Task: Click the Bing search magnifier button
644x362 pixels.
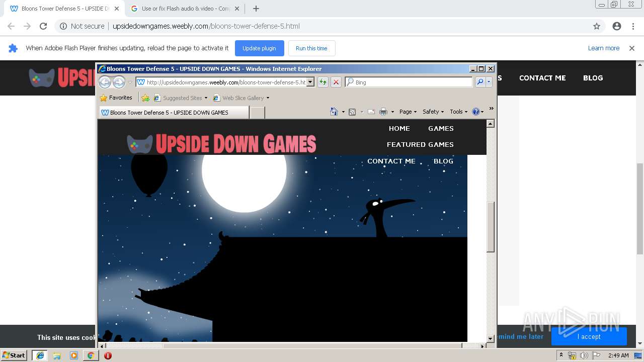Action: 480,82
